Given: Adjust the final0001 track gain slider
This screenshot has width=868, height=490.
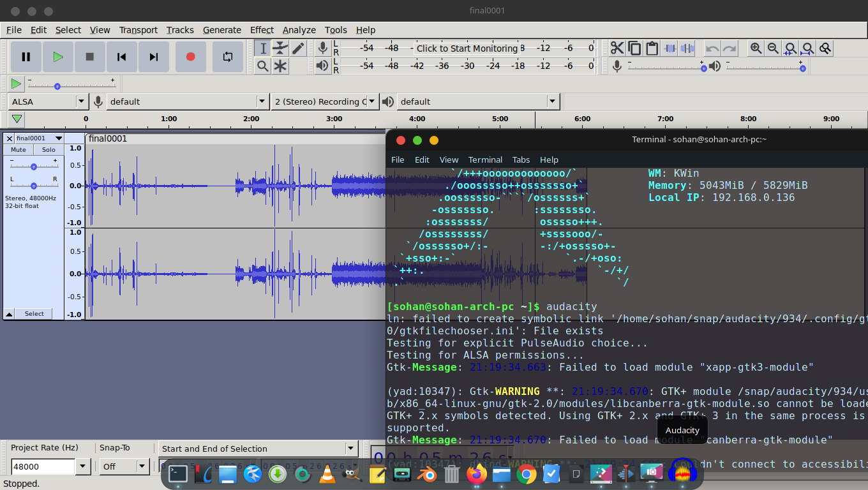Looking at the screenshot, I should pos(34,166).
